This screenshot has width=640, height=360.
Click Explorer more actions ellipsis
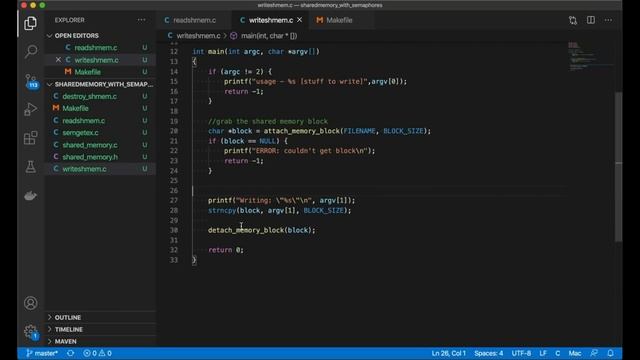tap(142, 20)
